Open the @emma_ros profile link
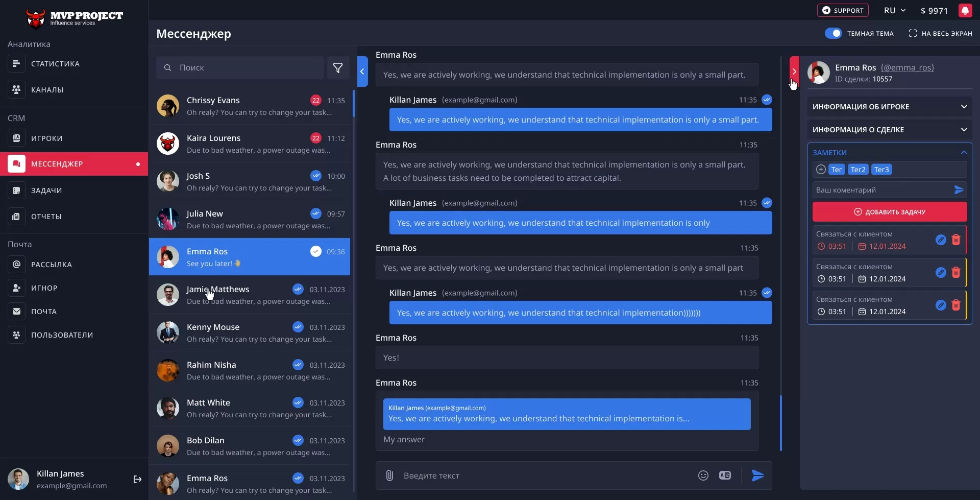This screenshot has height=500, width=980. 908,67
